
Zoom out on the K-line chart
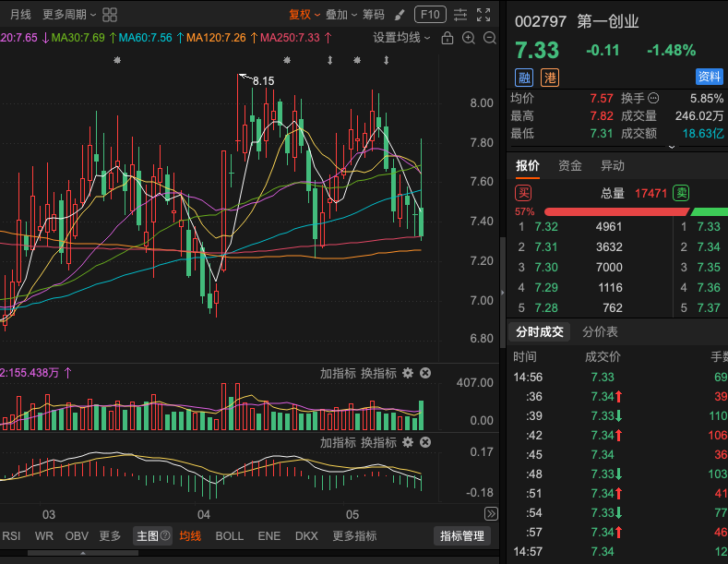coord(489,38)
